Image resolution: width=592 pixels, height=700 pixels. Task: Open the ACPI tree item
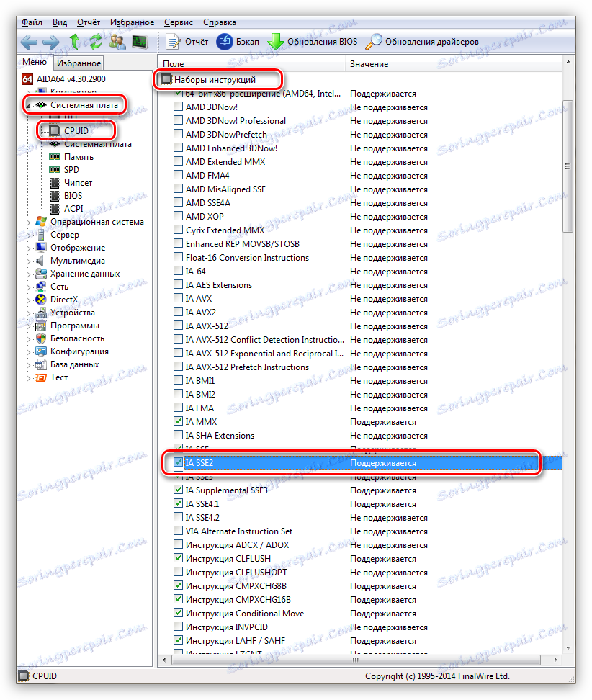pos(66,208)
